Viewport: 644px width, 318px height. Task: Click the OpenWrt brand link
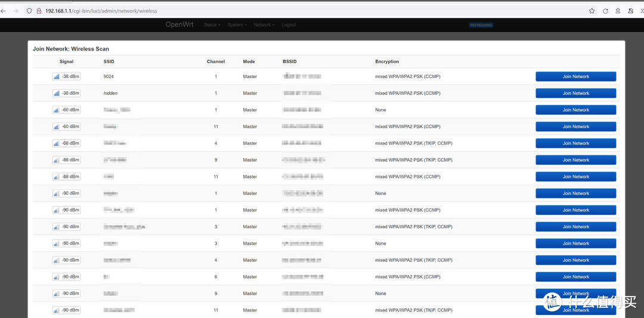pyautogui.click(x=179, y=25)
